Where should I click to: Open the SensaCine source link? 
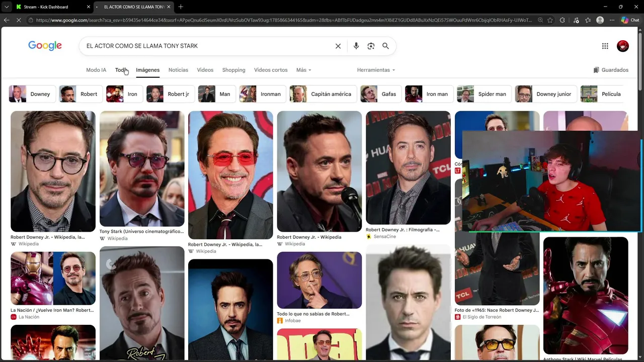coord(385,236)
